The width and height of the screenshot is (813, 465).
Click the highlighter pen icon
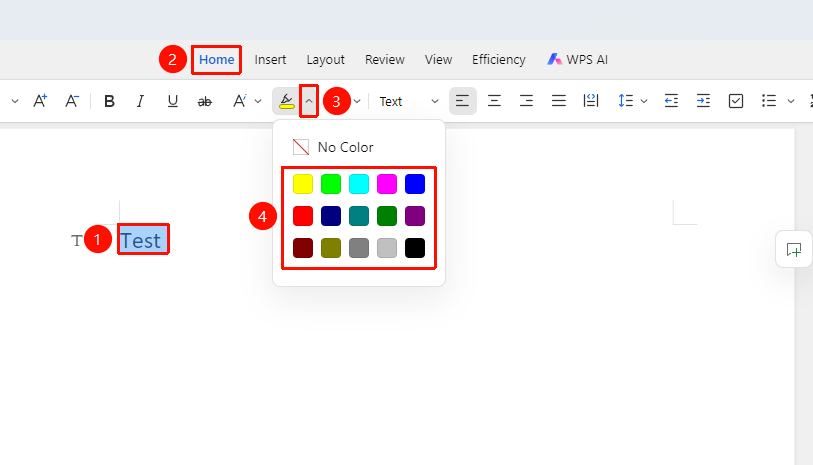click(286, 101)
